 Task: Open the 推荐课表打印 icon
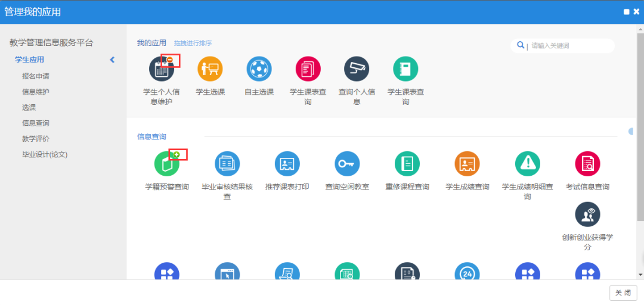(287, 164)
